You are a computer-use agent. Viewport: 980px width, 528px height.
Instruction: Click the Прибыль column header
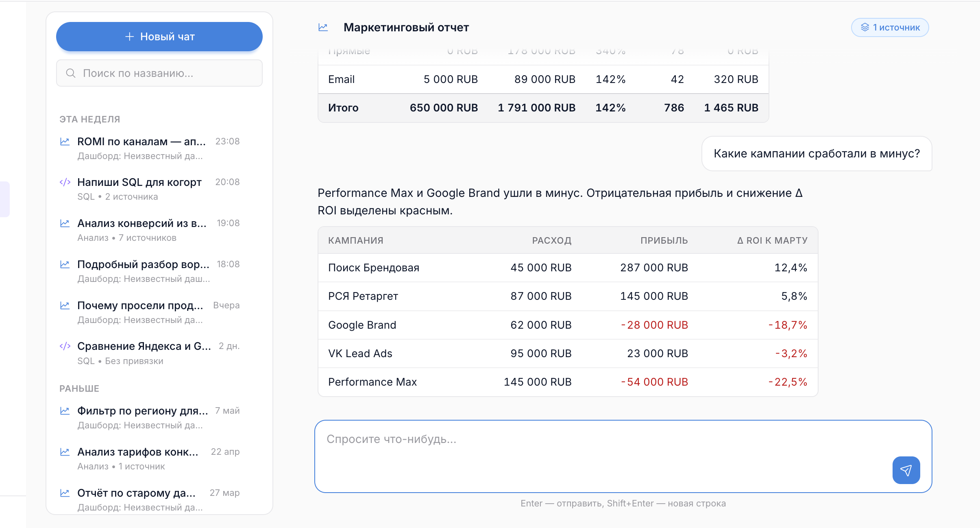pos(664,240)
